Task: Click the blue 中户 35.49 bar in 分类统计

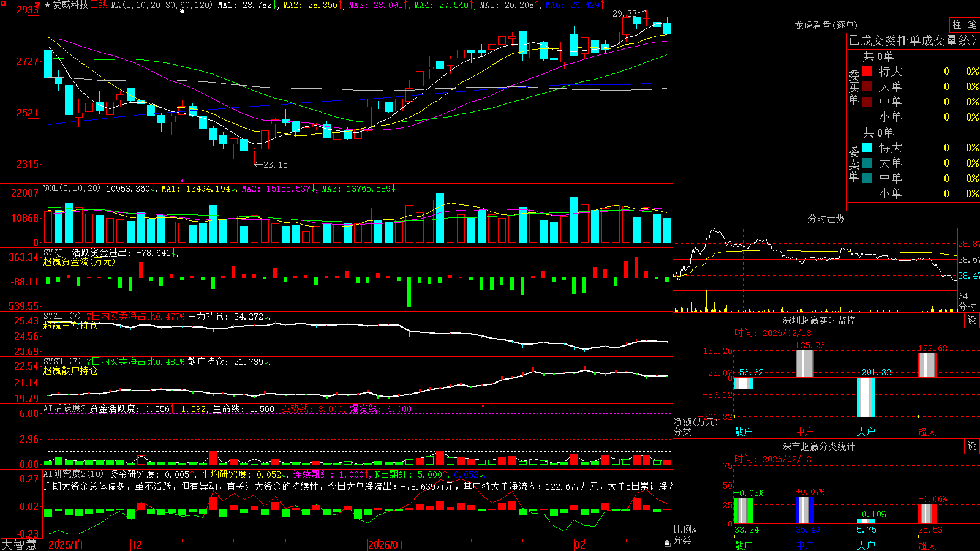Action: [805, 510]
